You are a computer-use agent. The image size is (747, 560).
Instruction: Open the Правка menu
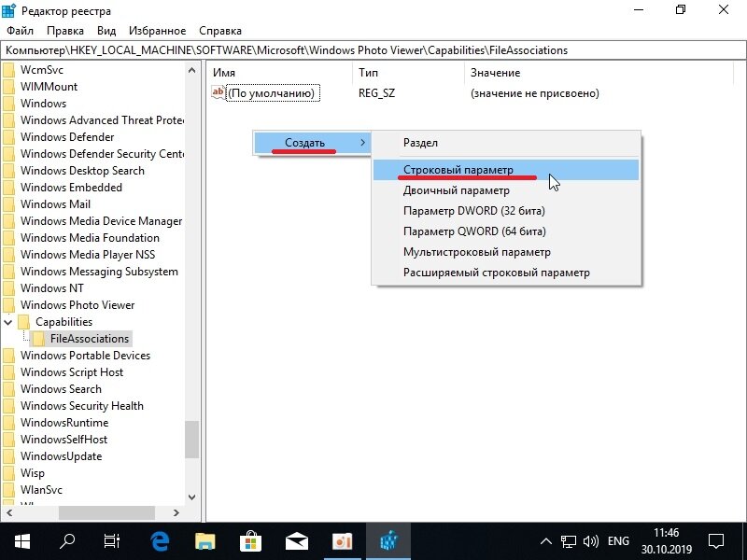[65, 31]
